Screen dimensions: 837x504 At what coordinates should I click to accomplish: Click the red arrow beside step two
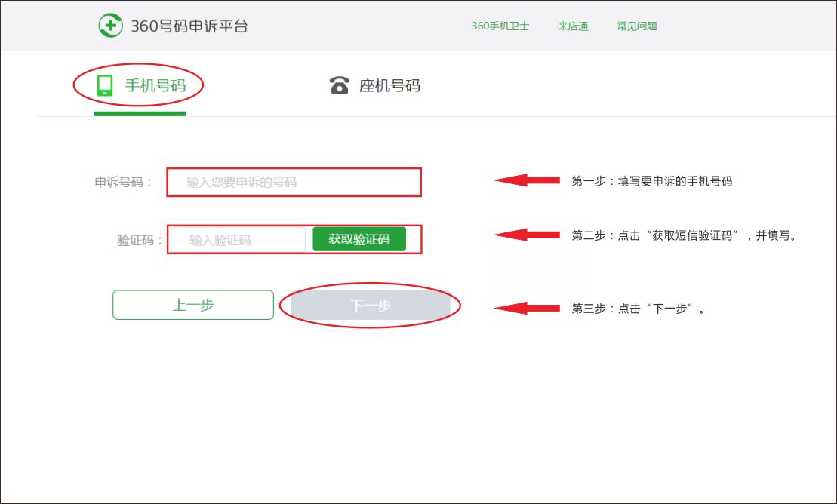526,235
